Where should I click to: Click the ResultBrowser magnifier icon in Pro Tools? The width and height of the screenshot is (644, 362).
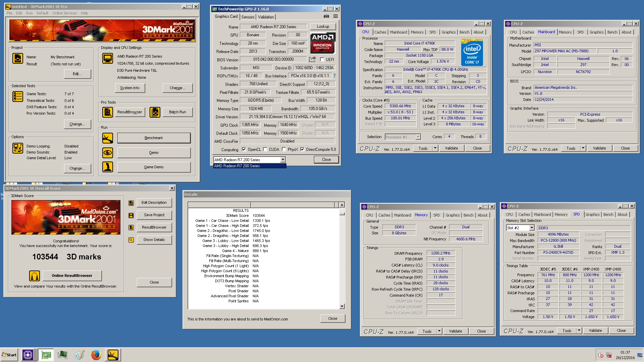(x=108, y=112)
